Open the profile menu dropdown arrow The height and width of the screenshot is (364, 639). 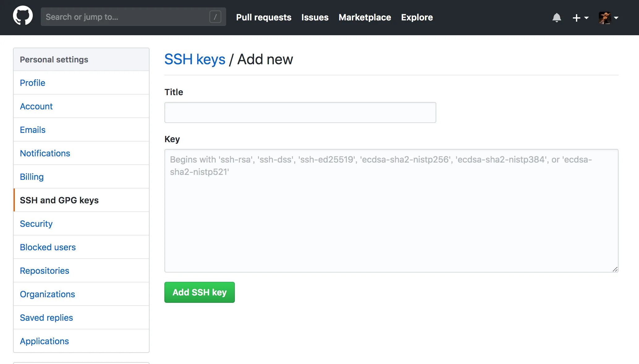pyautogui.click(x=616, y=18)
